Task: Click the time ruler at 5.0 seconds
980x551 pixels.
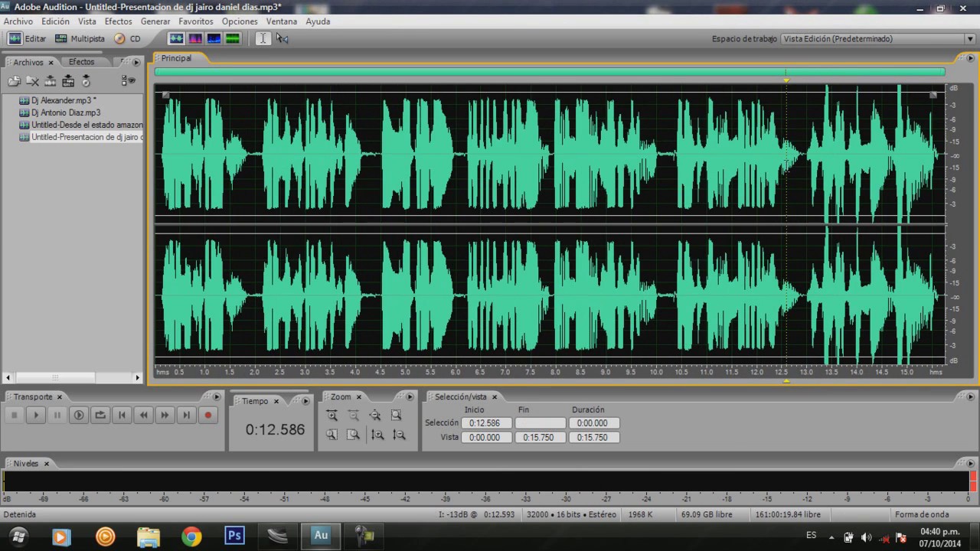Action: (x=405, y=372)
